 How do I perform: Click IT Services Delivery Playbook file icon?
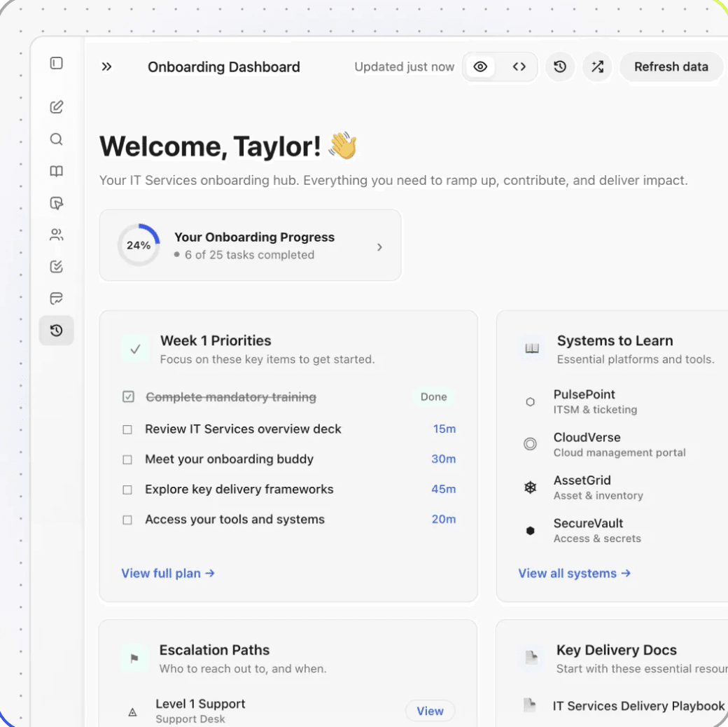tap(530, 705)
